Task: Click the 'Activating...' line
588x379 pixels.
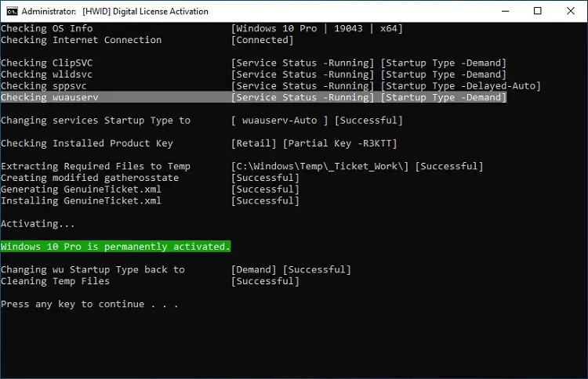Action: point(38,224)
